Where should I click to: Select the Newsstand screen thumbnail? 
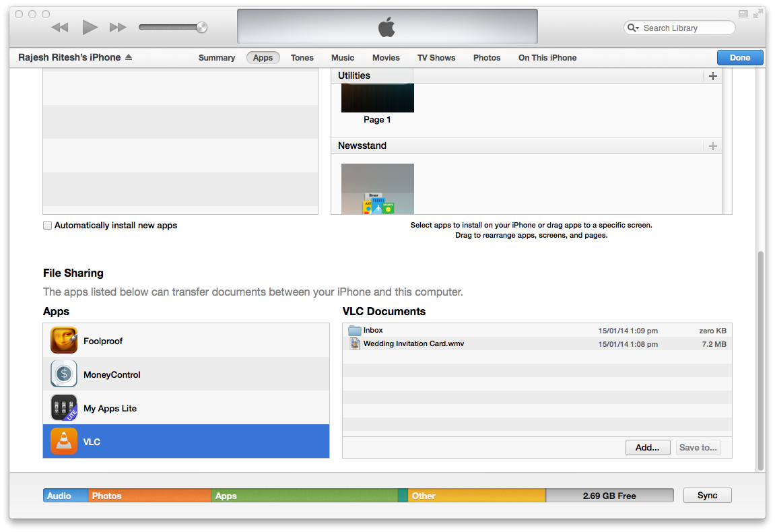pyautogui.click(x=378, y=189)
